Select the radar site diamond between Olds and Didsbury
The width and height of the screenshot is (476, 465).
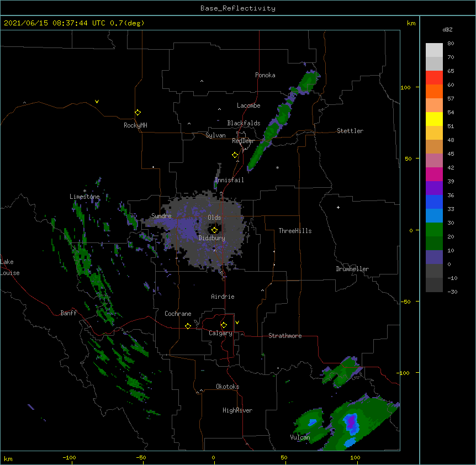click(x=214, y=230)
